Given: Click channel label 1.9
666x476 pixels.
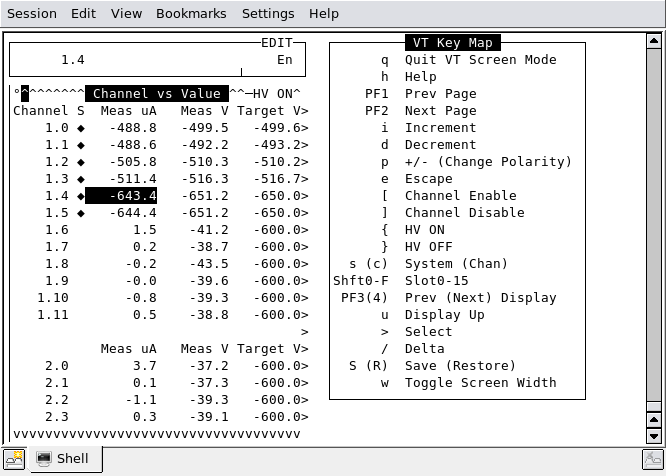Looking at the screenshot, I should pyautogui.click(x=57, y=281).
